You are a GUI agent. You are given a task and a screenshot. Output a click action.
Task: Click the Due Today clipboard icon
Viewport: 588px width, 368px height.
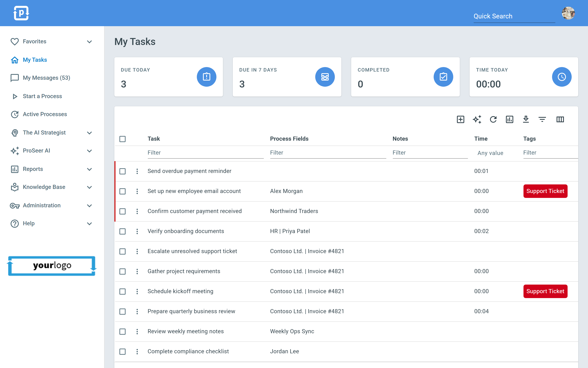point(206,77)
